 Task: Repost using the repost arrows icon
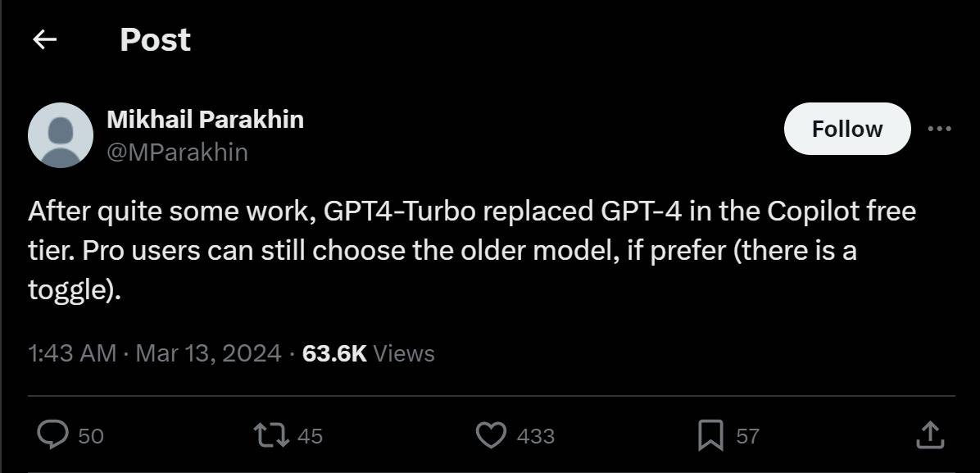[x=272, y=434]
